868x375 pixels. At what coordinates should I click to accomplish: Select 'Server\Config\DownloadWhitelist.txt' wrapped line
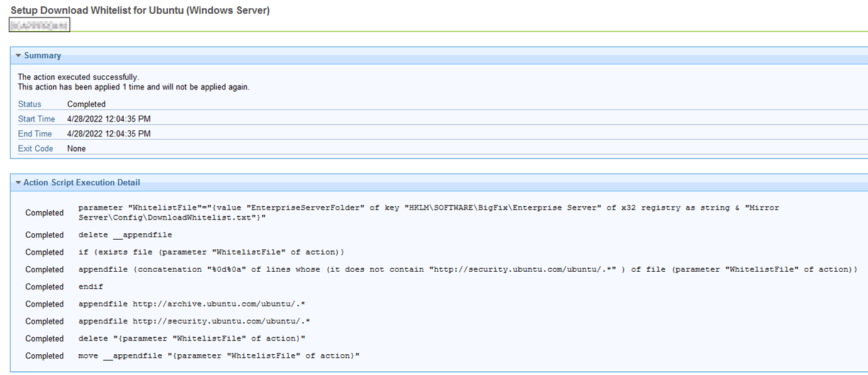[x=172, y=218]
